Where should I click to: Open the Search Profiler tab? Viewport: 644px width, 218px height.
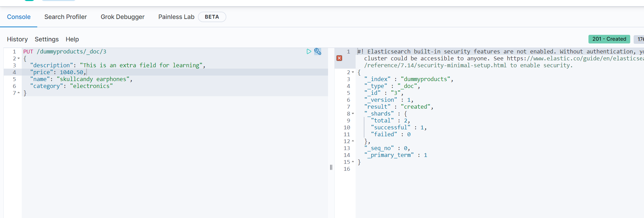[x=66, y=17]
